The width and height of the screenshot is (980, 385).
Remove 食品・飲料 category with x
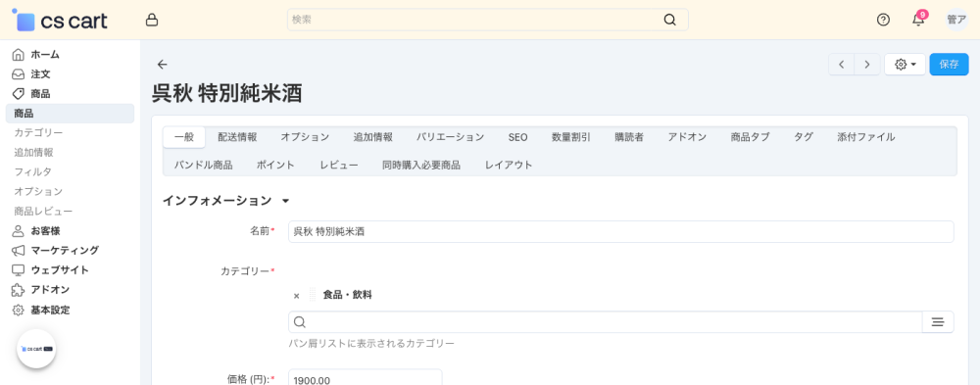[296, 295]
